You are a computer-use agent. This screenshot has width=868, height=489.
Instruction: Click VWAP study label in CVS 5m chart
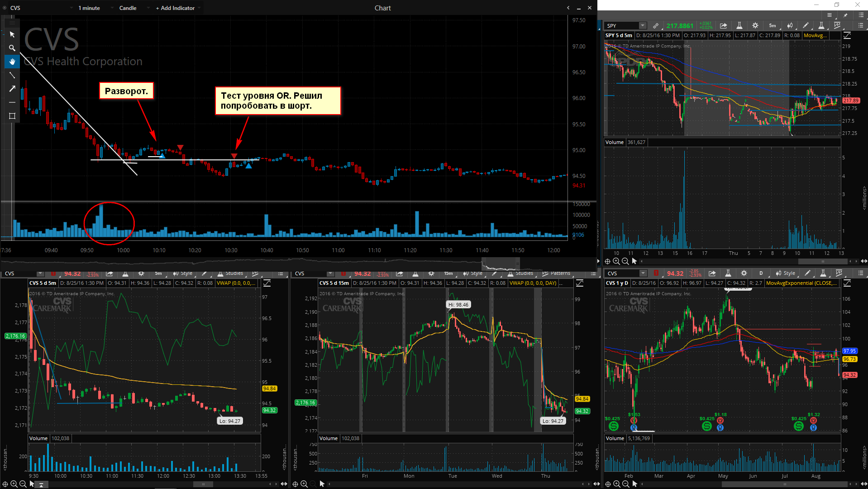point(236,283)
